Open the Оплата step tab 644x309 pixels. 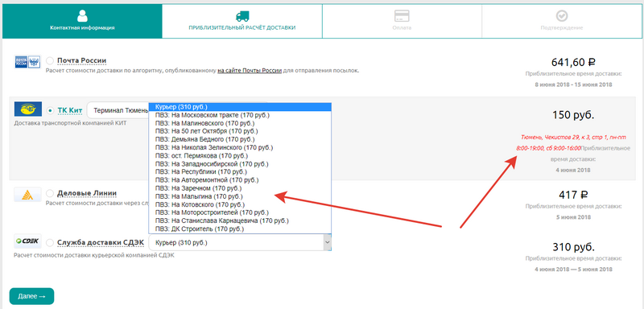(x=402, y=22)
